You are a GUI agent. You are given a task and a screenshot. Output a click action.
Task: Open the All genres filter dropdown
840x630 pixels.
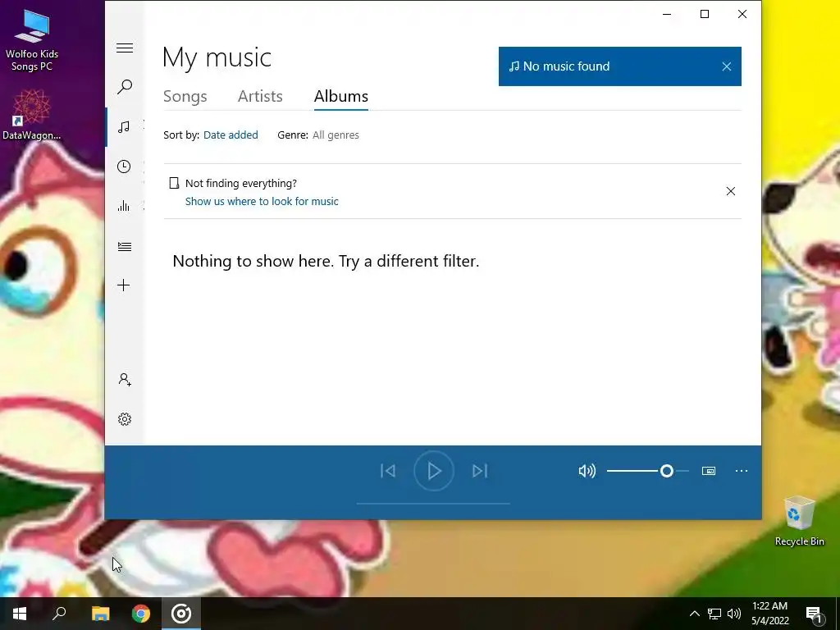[336, 135]
